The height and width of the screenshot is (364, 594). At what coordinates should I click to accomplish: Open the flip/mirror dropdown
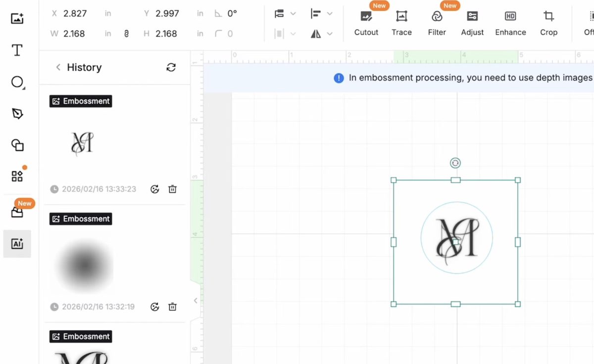click(321, 34)
